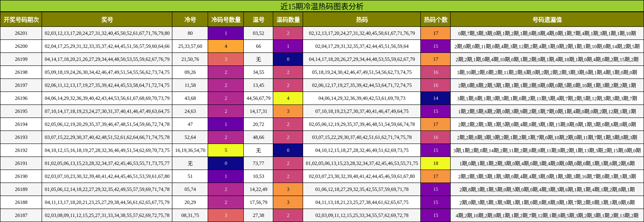Click the 冷号 column header
The image size is (644, 222).
click(x=190, y=20)
